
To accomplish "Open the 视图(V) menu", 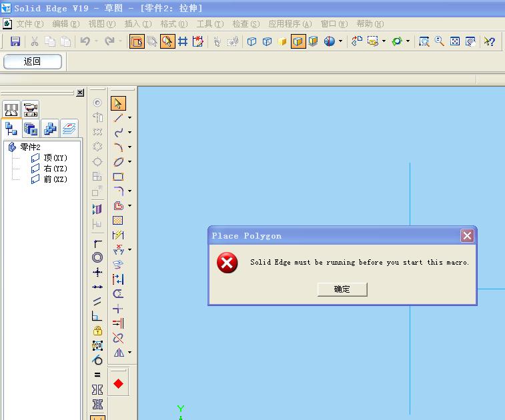I will [x=102, y=24].
